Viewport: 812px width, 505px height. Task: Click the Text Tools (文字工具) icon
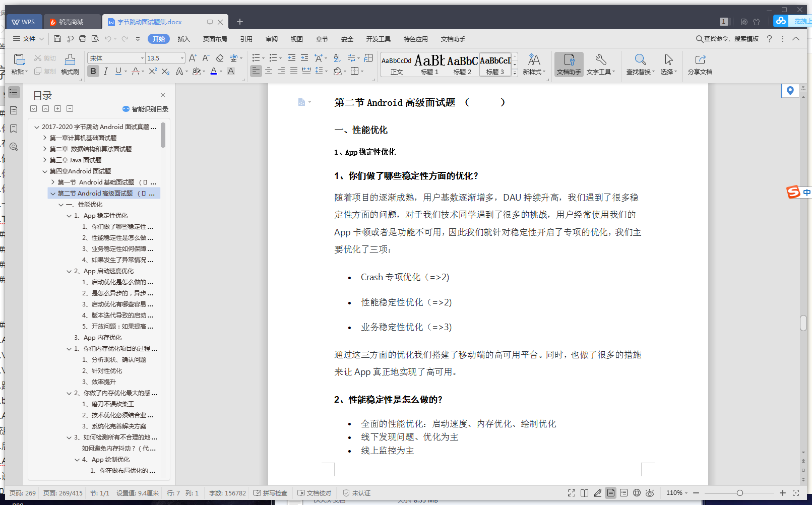600,64
